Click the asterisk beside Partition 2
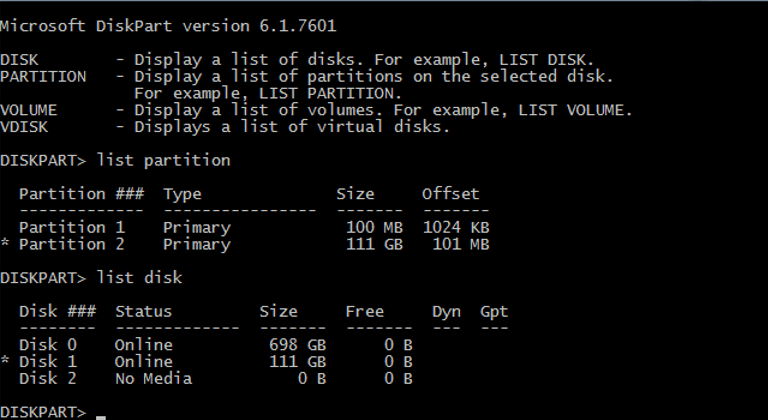The image size is (768, 420). (5, 244)
